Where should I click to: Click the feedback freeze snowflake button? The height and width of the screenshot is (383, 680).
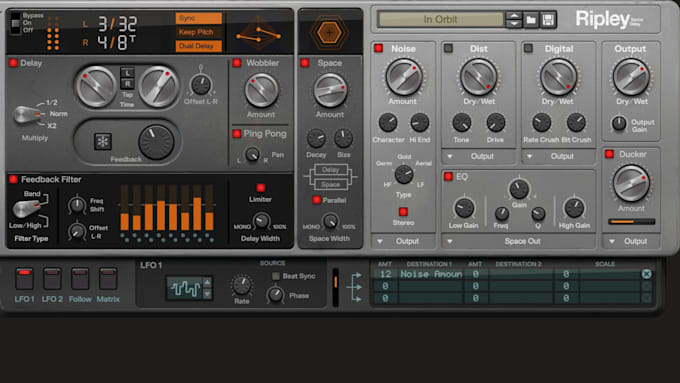[103, 141]
